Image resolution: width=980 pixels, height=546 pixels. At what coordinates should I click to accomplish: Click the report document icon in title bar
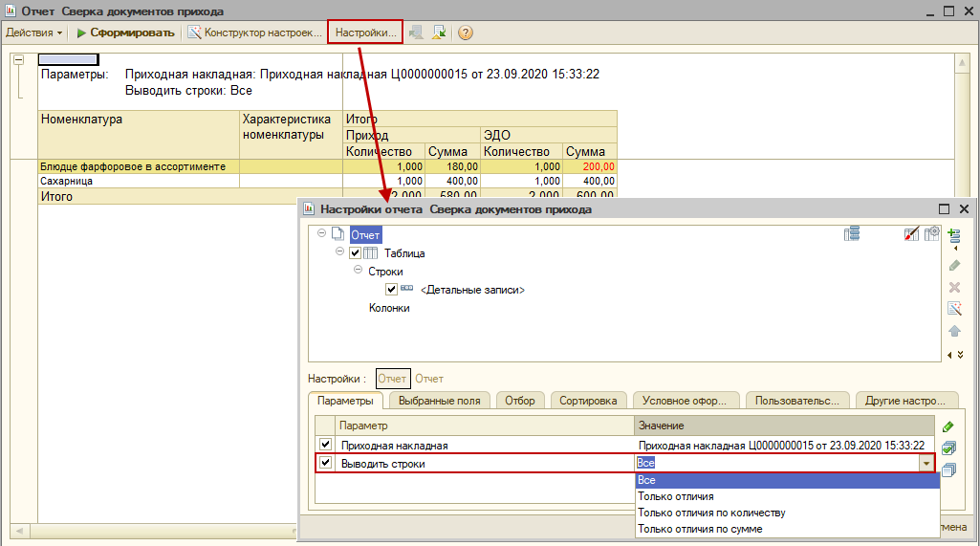point(10,11)
